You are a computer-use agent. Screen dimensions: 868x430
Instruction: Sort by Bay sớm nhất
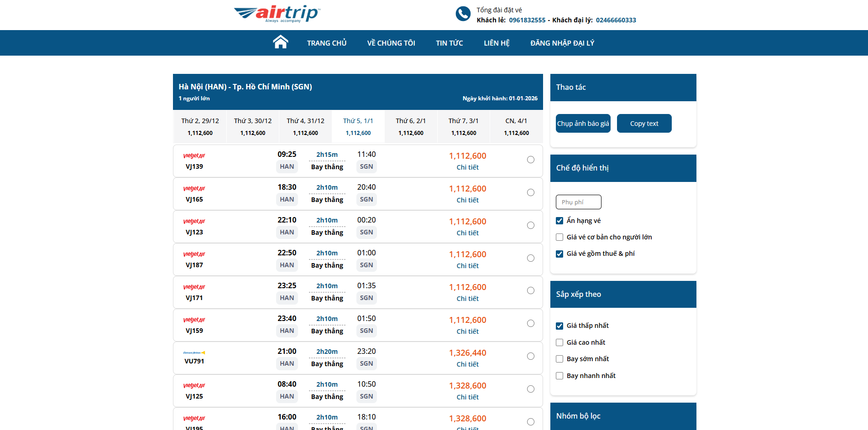[559, 359]
